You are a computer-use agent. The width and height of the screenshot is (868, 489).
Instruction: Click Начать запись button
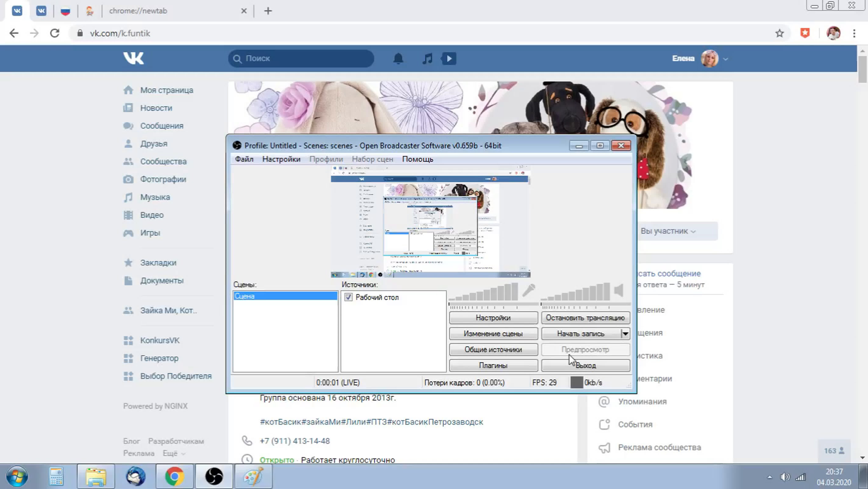pos(581,334)
